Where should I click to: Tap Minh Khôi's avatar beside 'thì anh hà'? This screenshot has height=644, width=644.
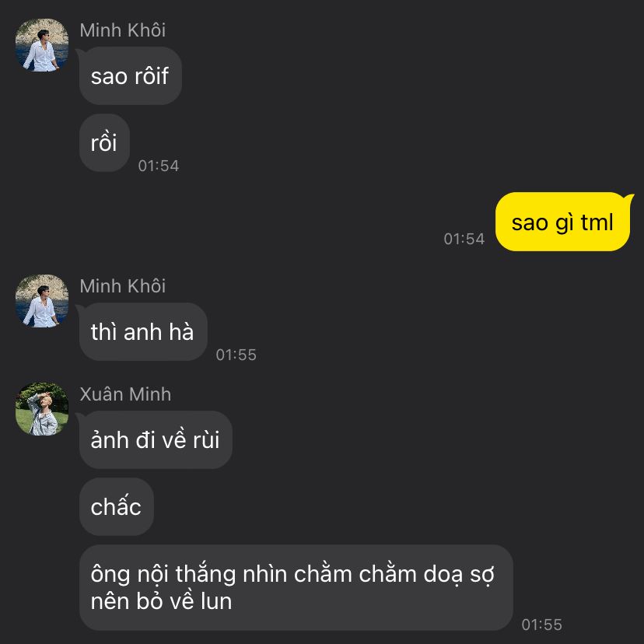pos(42,301)
